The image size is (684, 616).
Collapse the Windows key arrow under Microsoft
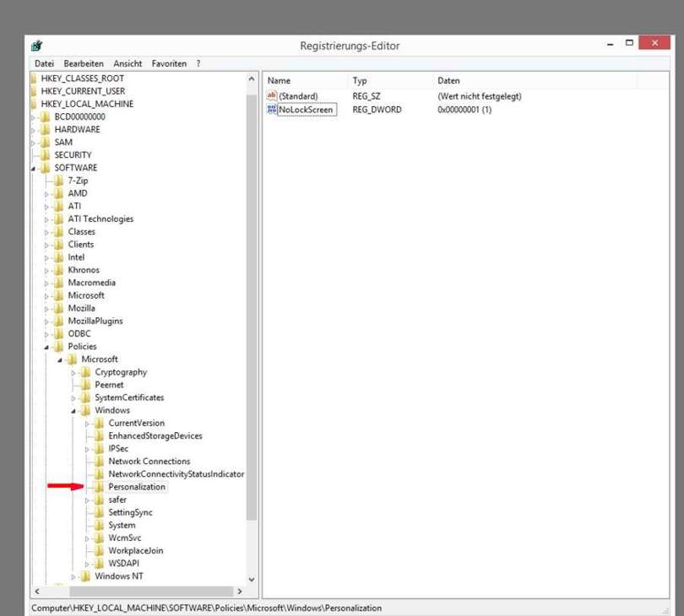coord(73,411)
